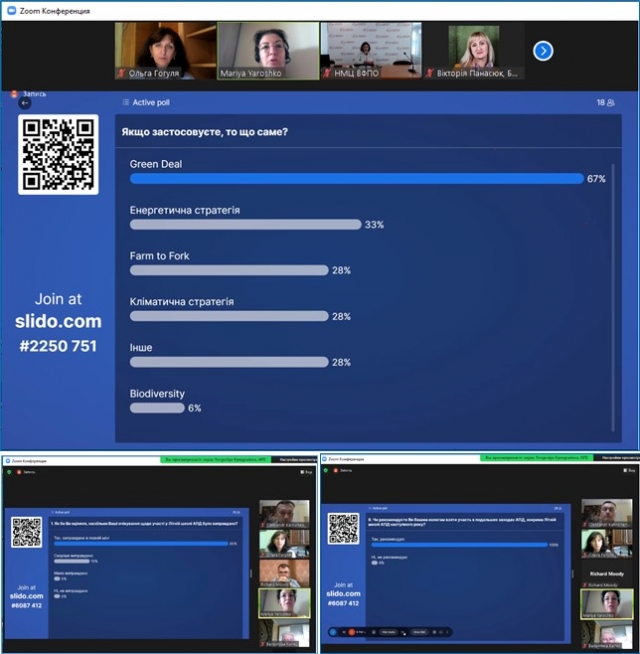Image resolution: width=640 pixels, height=654 pixels.
Task: Click the Green Deal 67% result bar
Action: (357, 179)
